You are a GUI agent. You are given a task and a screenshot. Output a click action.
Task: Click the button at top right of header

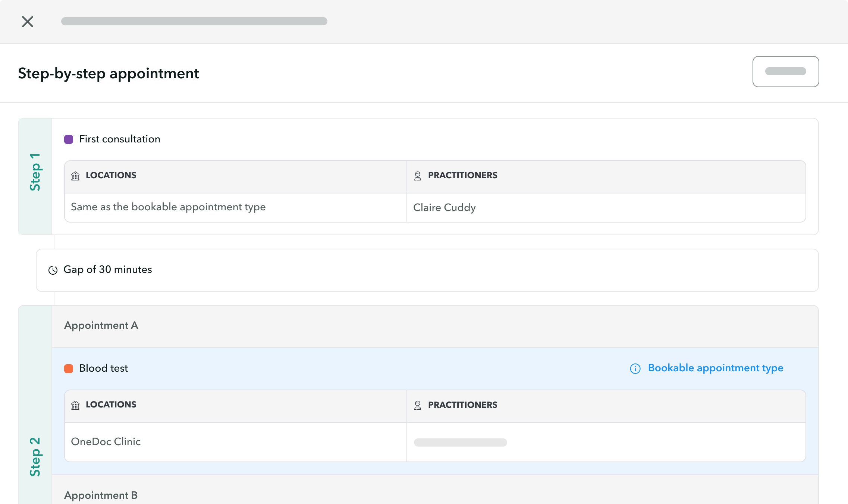click(786, 71)
